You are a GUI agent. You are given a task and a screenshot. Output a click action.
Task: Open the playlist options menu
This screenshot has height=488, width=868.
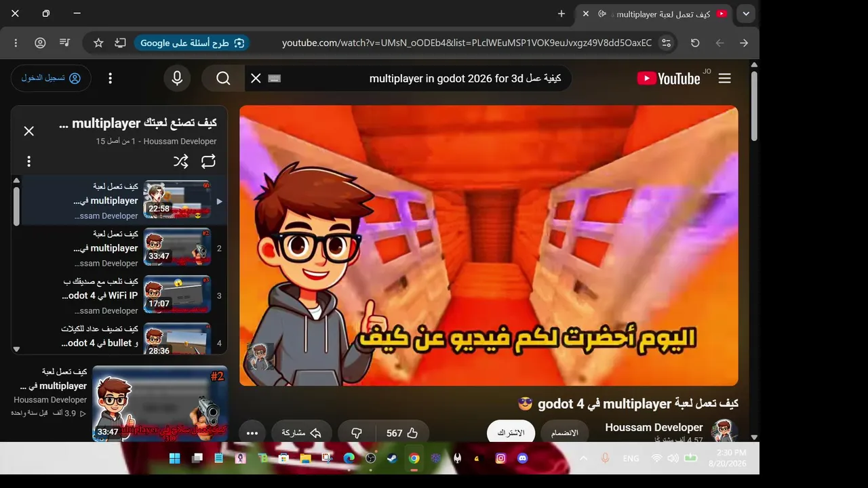(x=28, y=161)
